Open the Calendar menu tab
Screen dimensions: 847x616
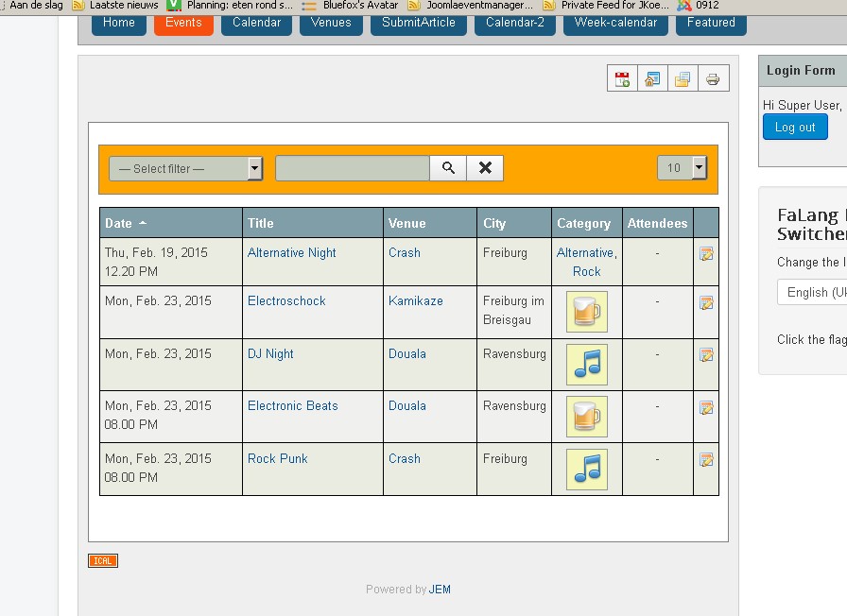[256, 23]
